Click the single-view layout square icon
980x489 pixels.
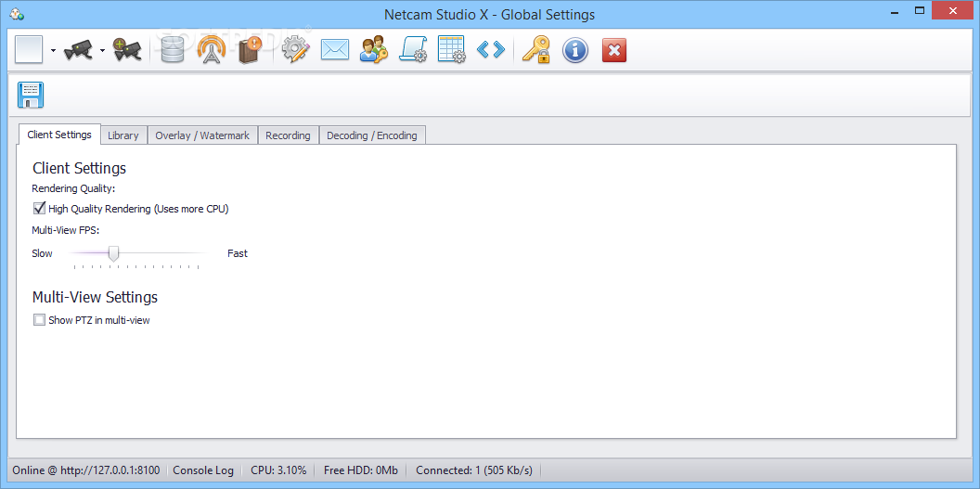29,49
